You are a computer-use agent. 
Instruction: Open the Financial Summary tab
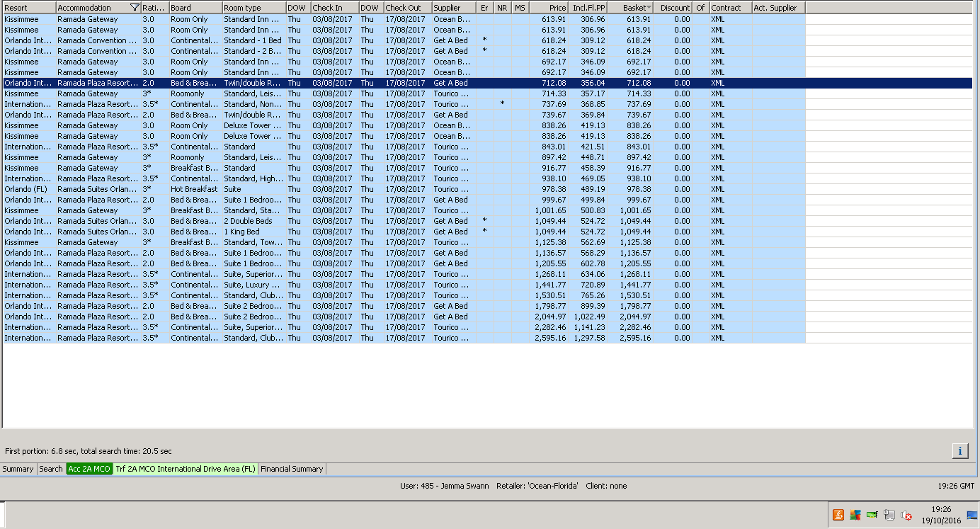(292, 469)
